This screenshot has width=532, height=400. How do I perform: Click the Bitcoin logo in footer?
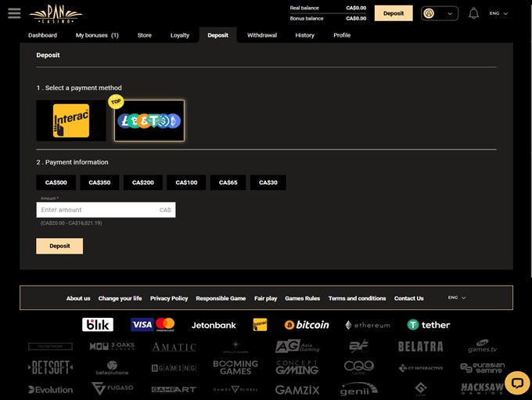(307, 325)
